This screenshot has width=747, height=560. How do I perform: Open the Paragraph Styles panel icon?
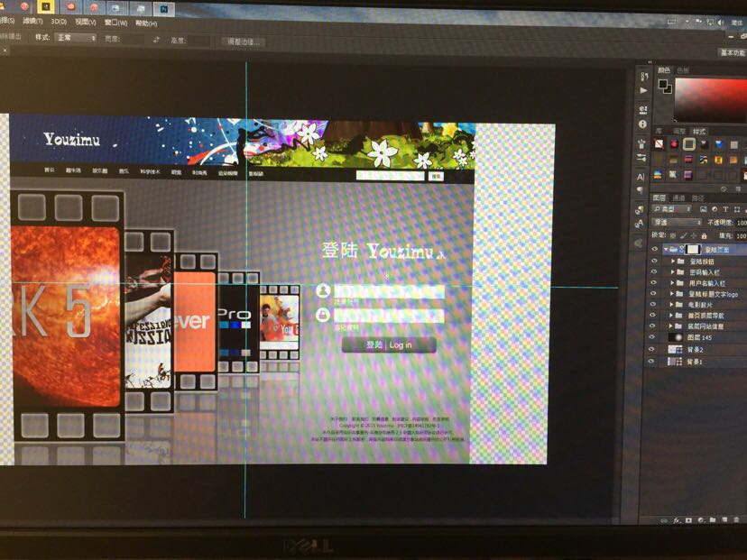pos(640,210)
